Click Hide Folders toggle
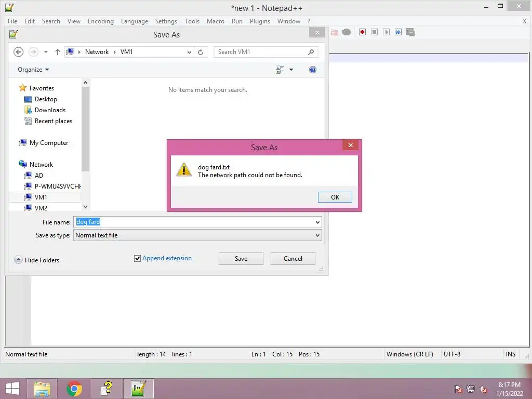 37,260
